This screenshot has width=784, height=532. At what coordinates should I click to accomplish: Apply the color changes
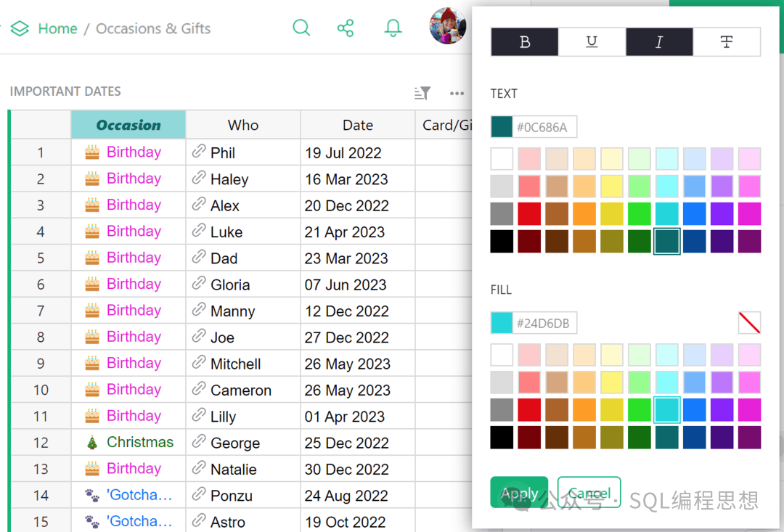519,493
